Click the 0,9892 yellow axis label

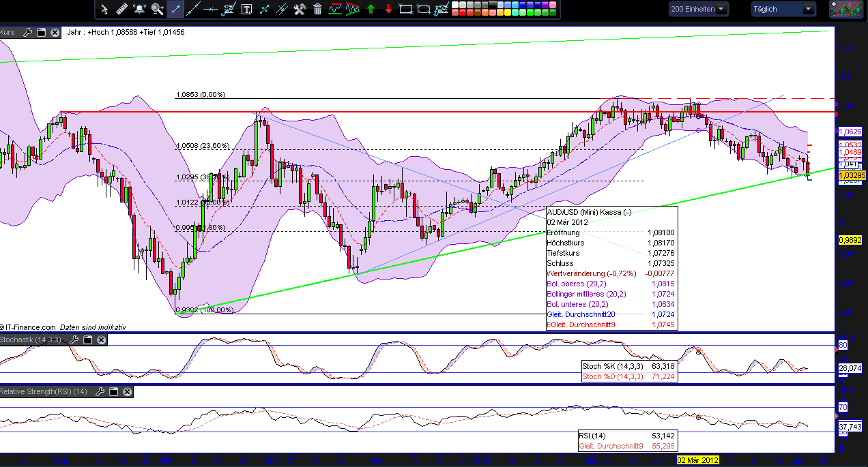[850, 240]
